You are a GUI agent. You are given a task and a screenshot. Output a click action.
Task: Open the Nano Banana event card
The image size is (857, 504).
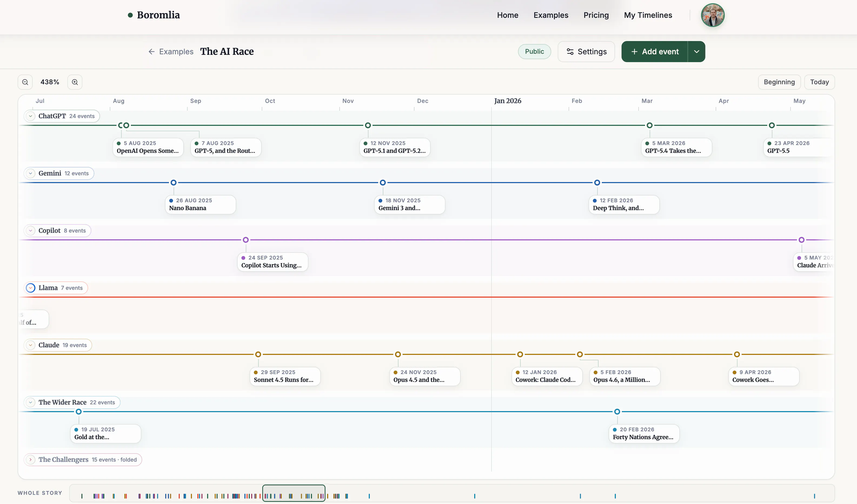(x=200, y=204)
